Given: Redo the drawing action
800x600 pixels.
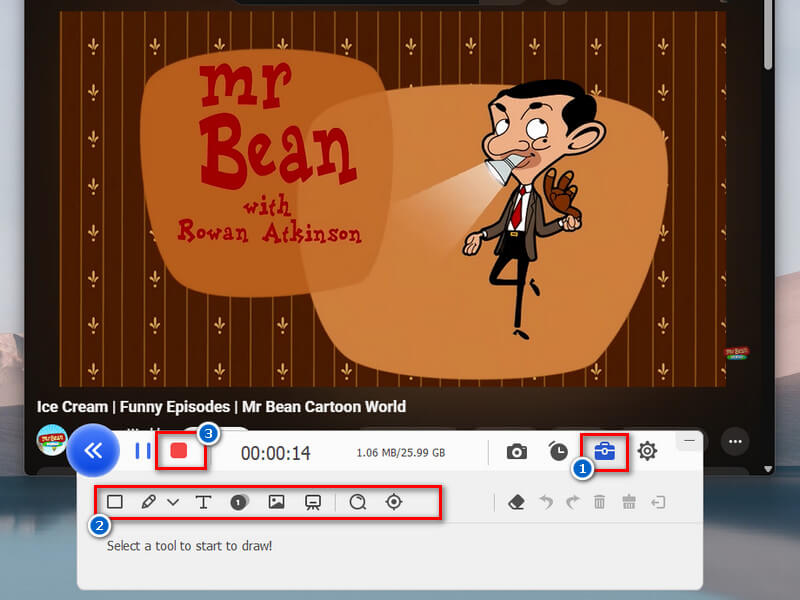Looking at the screenshot, I should [x=572, y=503].
